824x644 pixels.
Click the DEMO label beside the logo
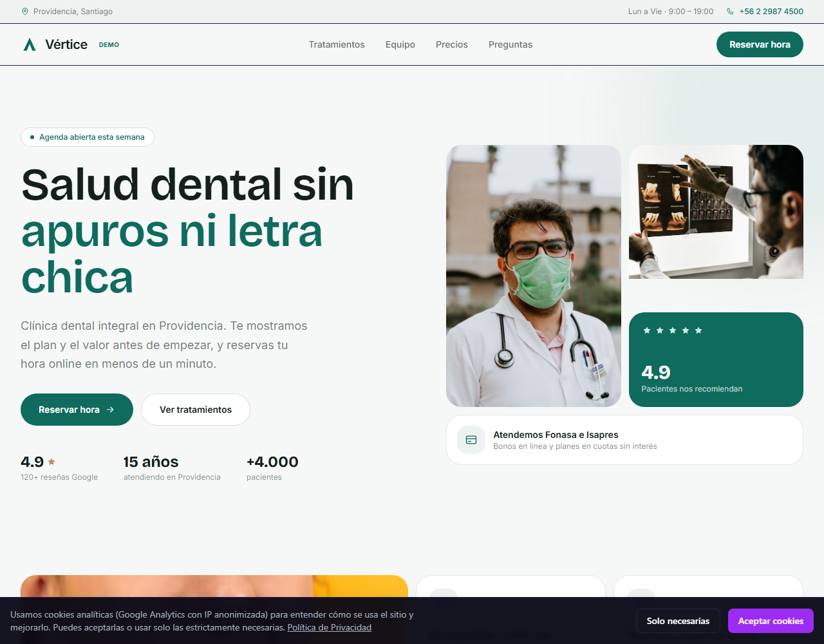[x=109, y=45]
